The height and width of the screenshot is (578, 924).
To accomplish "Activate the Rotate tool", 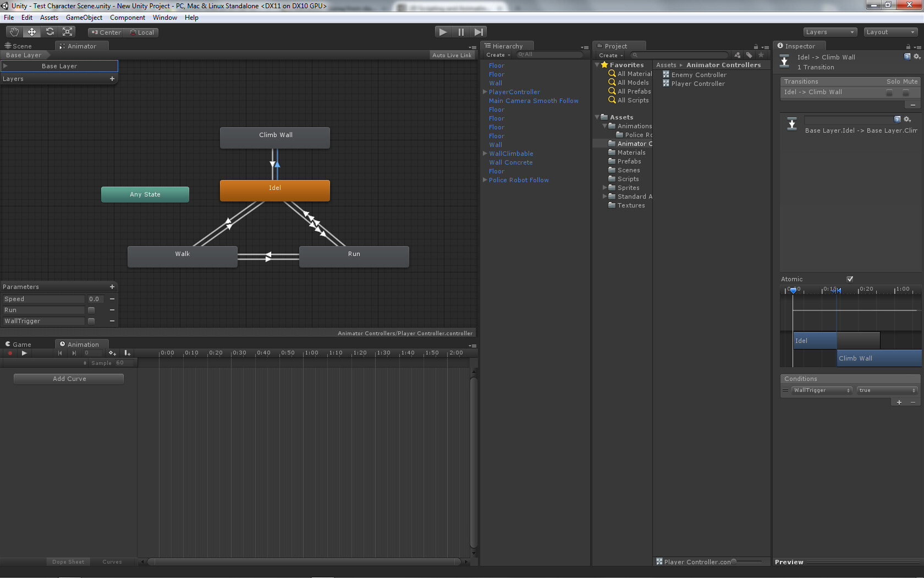I will (50, 31).
